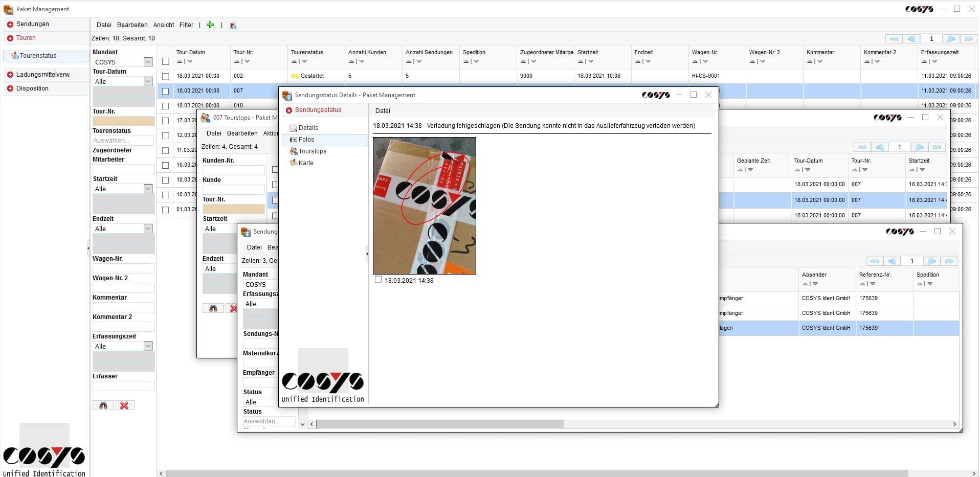980x477 pixels.
Task: Click the binoculars search button below Erfasser field
Action: pyautogui.click(x=103, y=405)
